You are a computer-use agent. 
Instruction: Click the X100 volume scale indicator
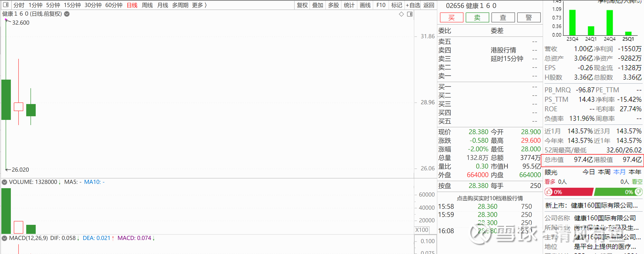point(421,230)
